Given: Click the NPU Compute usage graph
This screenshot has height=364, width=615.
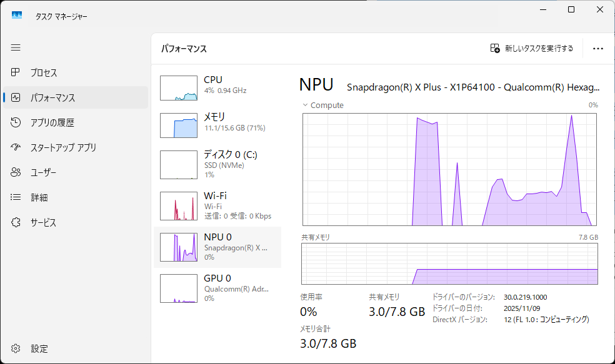Looking at the screenshot, I should tap(450, 169).
